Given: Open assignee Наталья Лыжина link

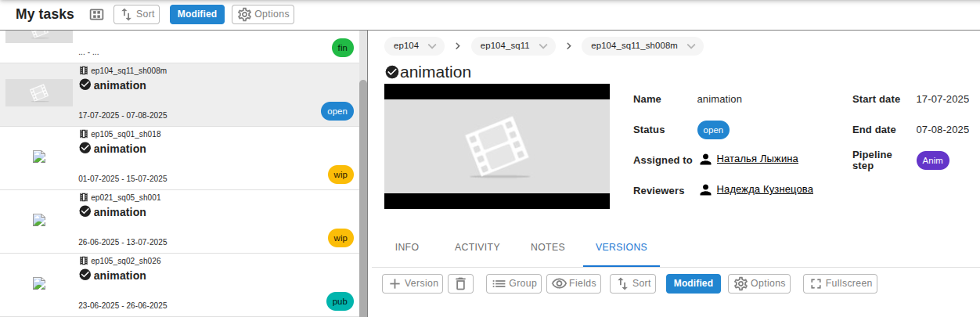Looking at the screenshot, I should pos(757,159).
